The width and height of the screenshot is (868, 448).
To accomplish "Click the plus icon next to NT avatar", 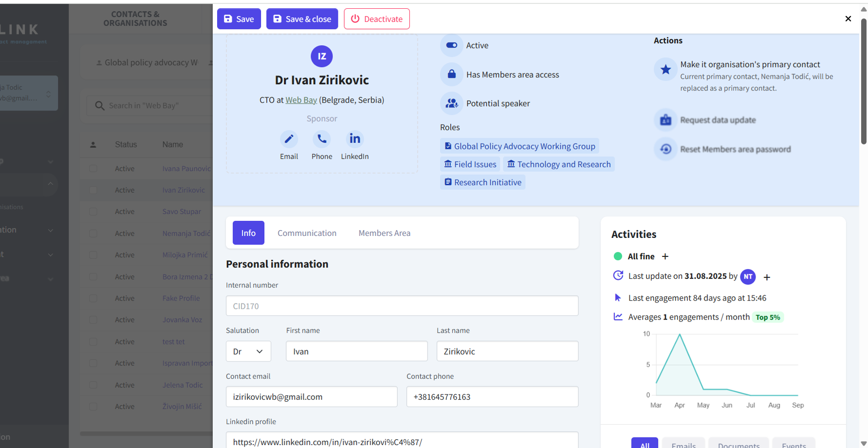I will coord(767,277).
